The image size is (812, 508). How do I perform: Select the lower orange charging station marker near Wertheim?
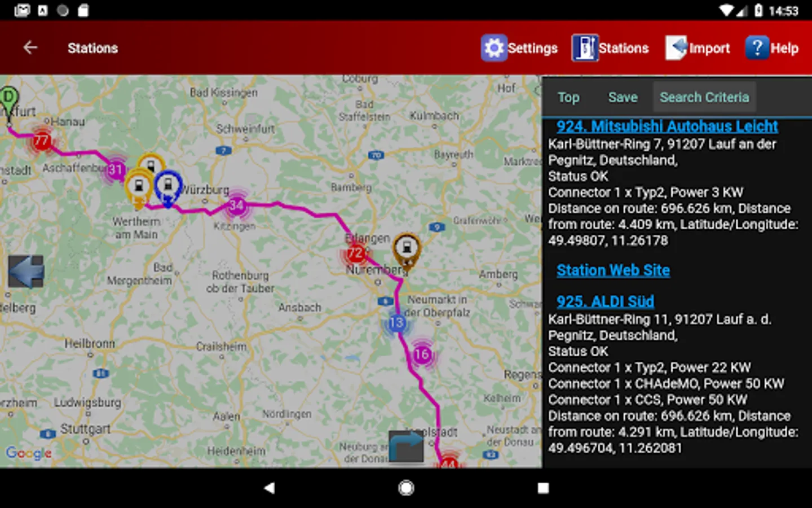pos(138,188)
